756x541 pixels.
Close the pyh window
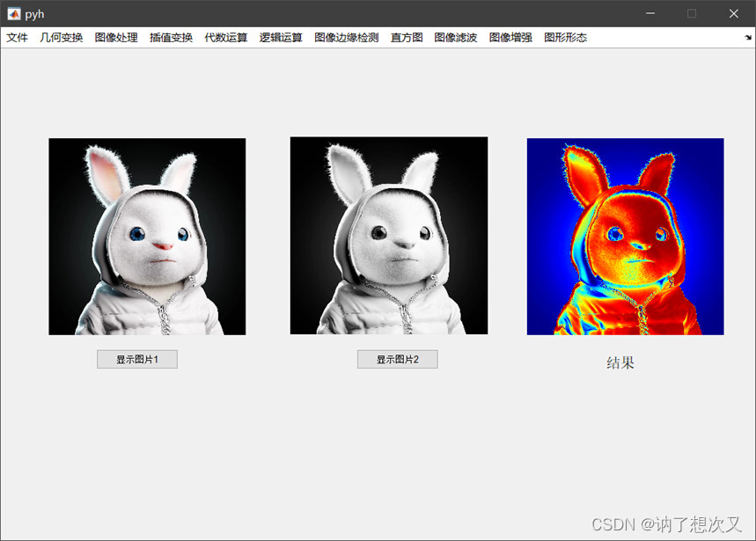[x=734, y=13]
